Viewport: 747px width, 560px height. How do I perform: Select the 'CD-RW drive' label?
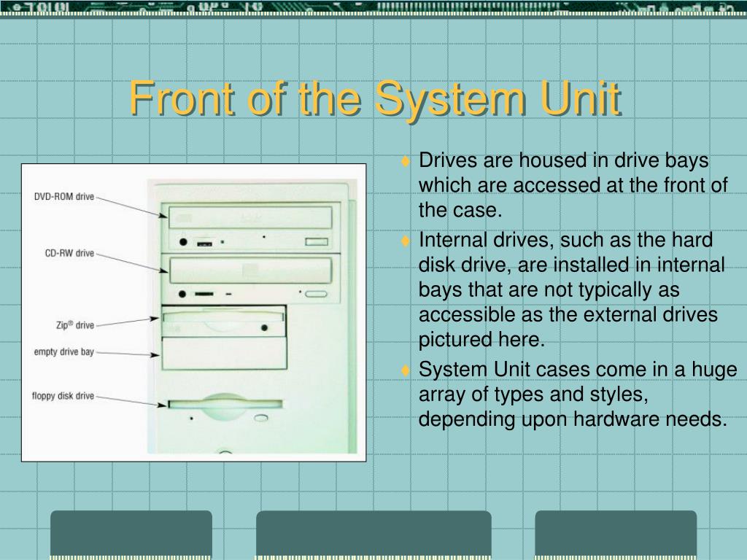tap(69, 253)
